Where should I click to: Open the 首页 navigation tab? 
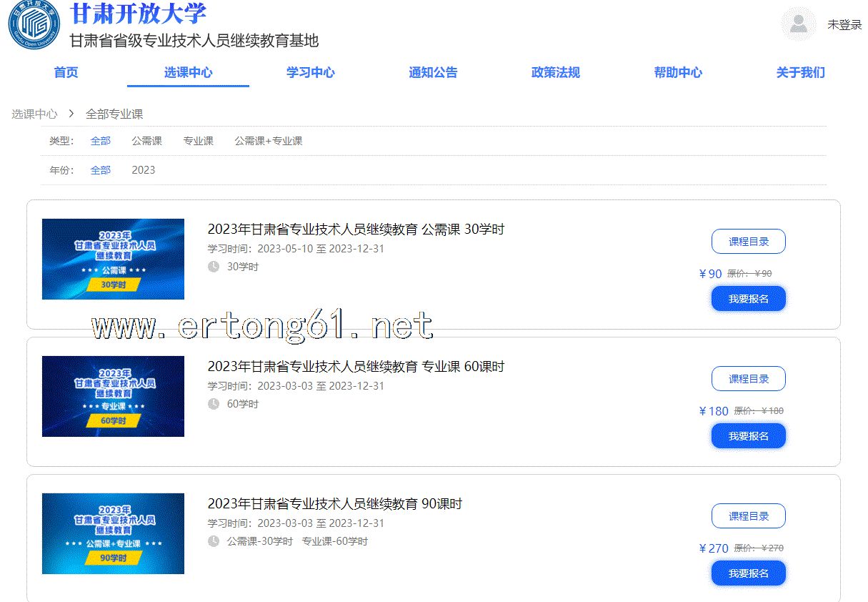pos(66,72)
